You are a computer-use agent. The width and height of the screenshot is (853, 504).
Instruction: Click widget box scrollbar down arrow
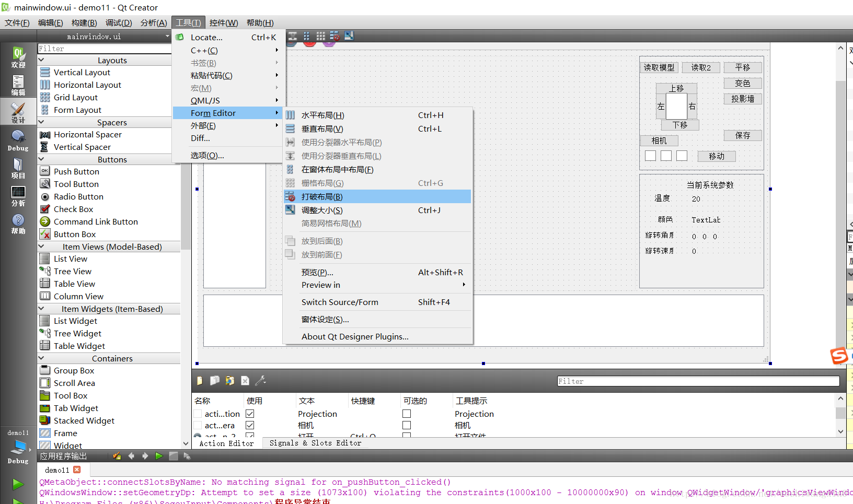[186, 443]
